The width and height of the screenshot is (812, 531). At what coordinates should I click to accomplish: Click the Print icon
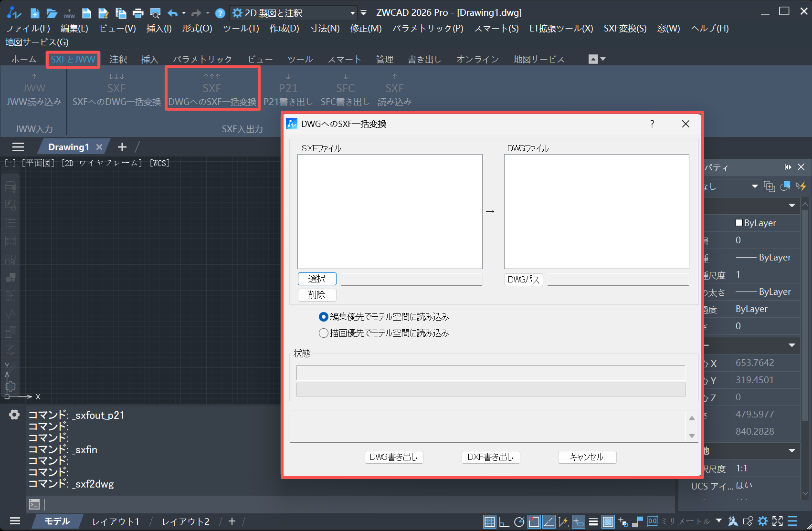tap(138, 13)
